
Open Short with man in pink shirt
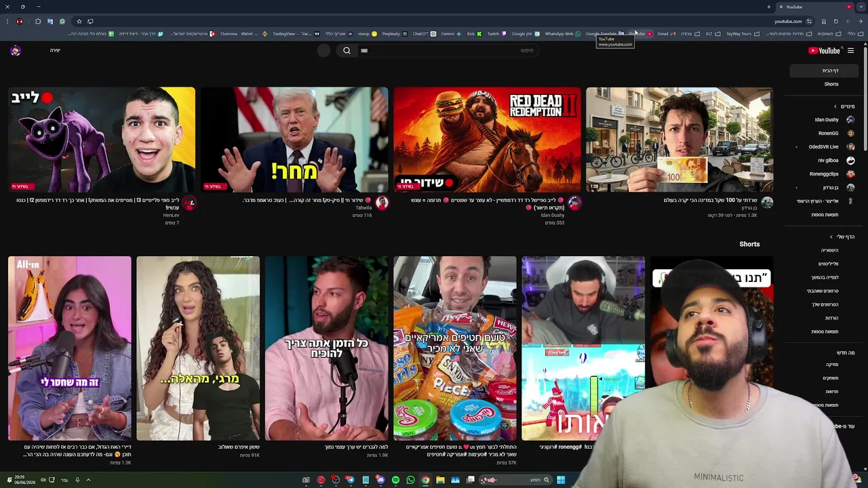tap(326, 348)
